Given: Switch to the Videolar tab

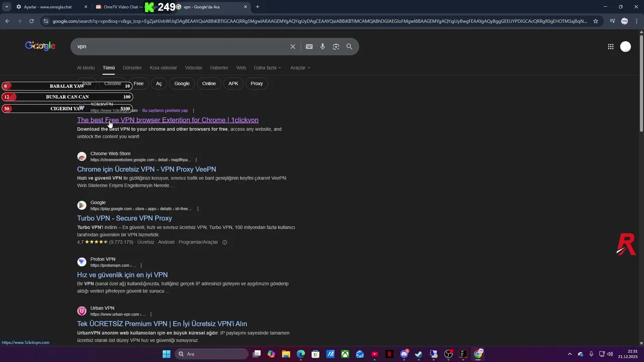Looking at the screenshot, I should click(194, 68).
